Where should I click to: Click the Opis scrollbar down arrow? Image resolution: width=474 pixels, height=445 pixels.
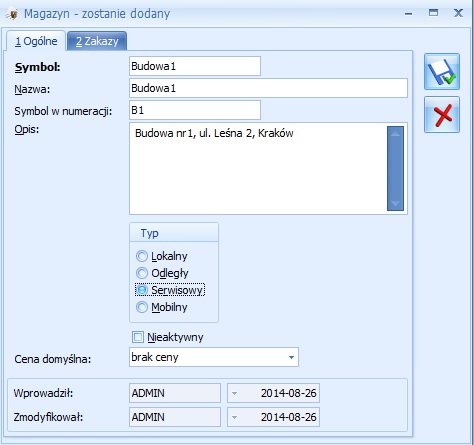(395, 203)
